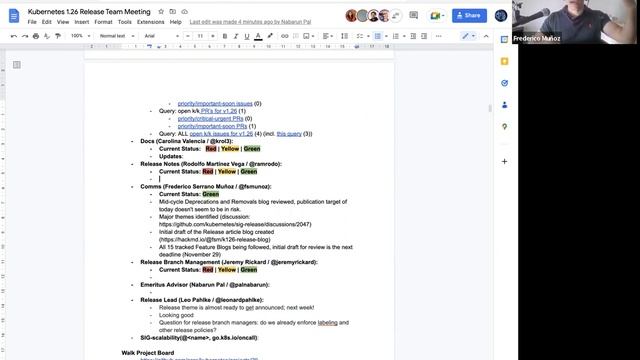640x360 pixels.
Task: Undo the last edit
Action: 13,36
